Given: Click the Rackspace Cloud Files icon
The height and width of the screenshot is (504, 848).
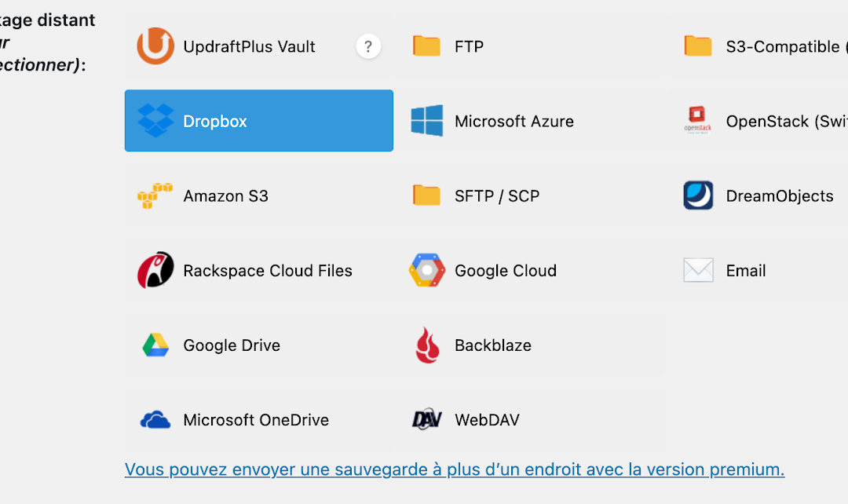Looking at the screenshot, I should [155, 271].
